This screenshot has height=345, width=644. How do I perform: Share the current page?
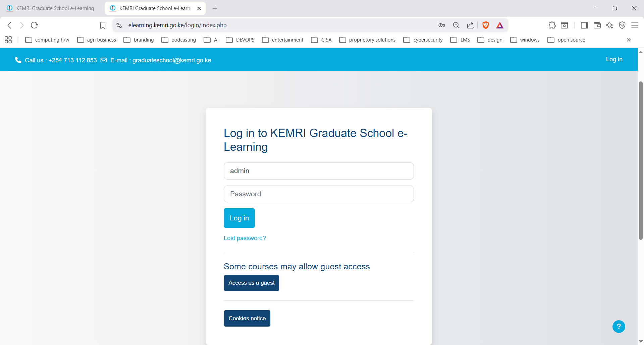pyautogui.click(x=470, y=25)
